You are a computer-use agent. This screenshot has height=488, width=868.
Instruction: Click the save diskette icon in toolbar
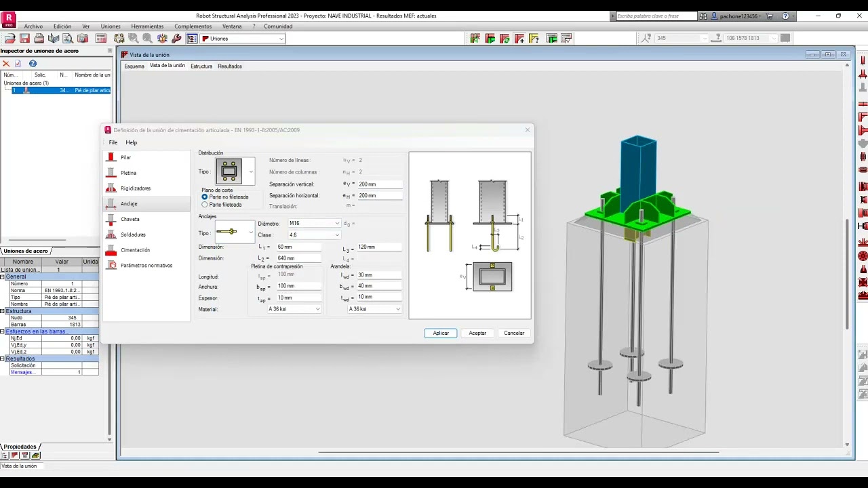coord(24,39)
